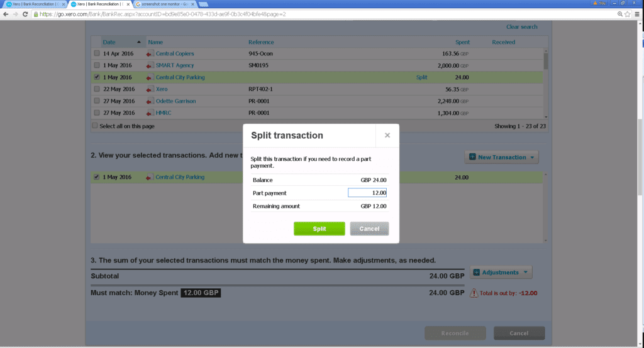Click the Split link on the Central City Parking row
Image resolution: width=644 pixels, height=348 pixels.
pyautogui.click(x=421, y=77)
